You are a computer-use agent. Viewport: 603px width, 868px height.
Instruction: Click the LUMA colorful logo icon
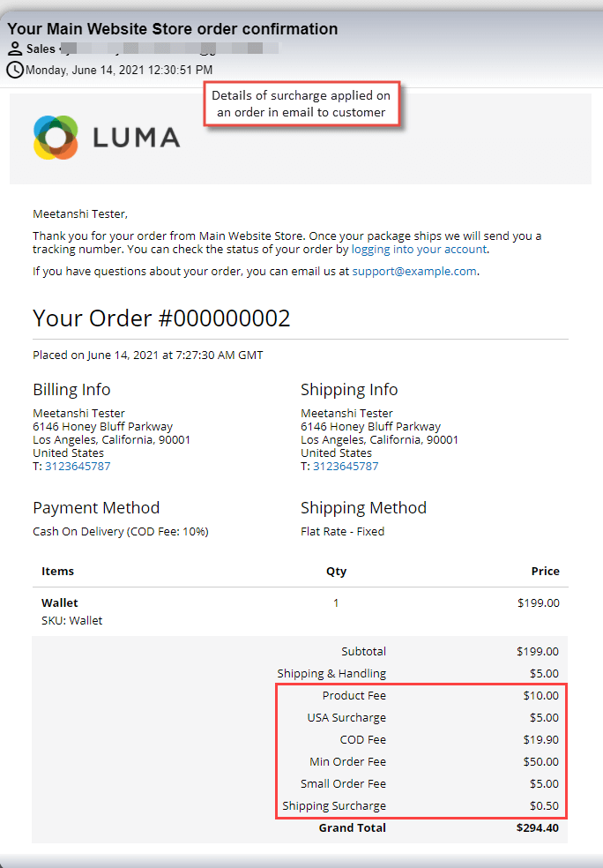click(56, 138)
